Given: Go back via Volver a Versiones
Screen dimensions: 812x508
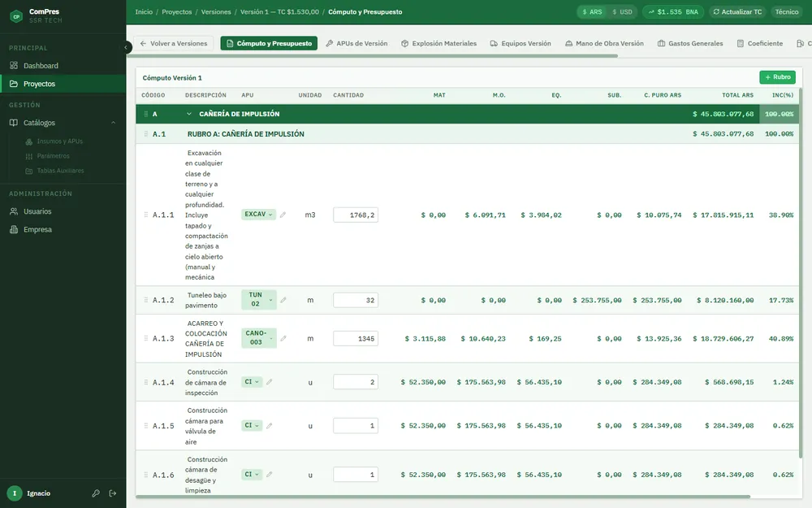Looking at the screenshot, I should tap(174, 44).
